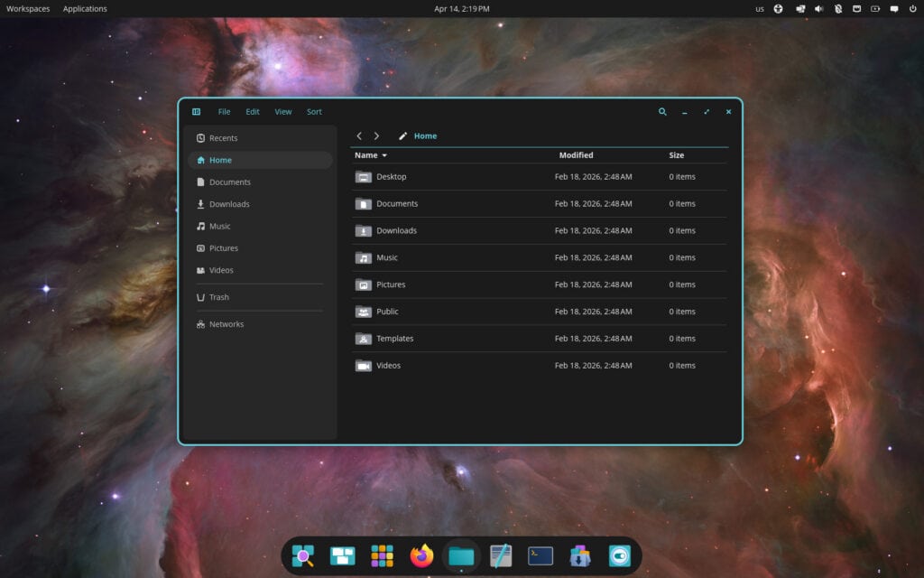Screen dimensions: 924x578
Task: Click the forward navigation chevron
Action: [376, 135]
